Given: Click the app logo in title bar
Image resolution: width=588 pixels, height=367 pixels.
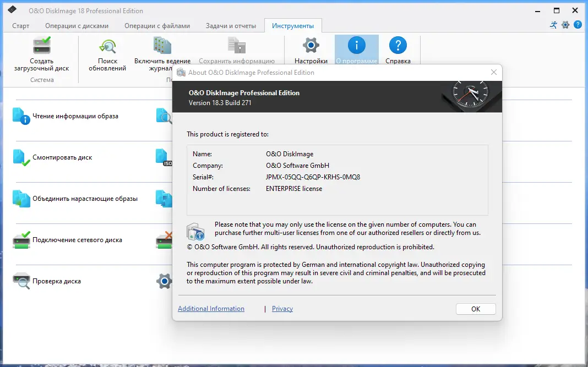Looking at the screenshot, I should (12, 9).
